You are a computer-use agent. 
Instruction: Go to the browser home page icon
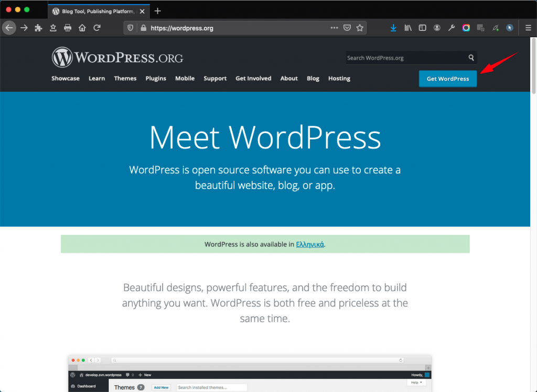(x=82, y=28)
